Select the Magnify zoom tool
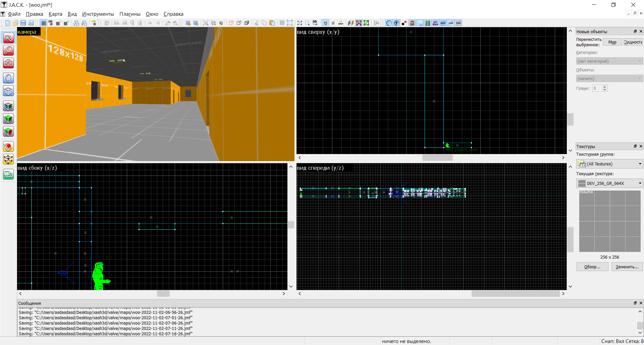Screen dimensions: 644x345 click(x=8, y=50)
